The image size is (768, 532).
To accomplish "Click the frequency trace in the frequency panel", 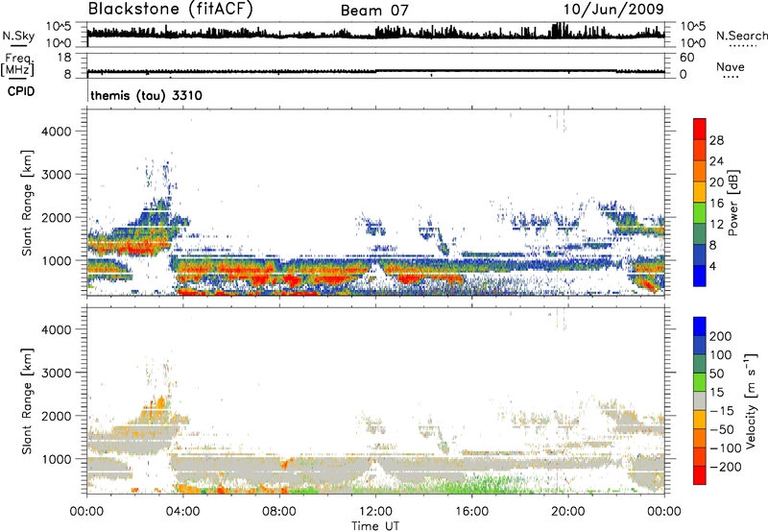I will (375, 71).
